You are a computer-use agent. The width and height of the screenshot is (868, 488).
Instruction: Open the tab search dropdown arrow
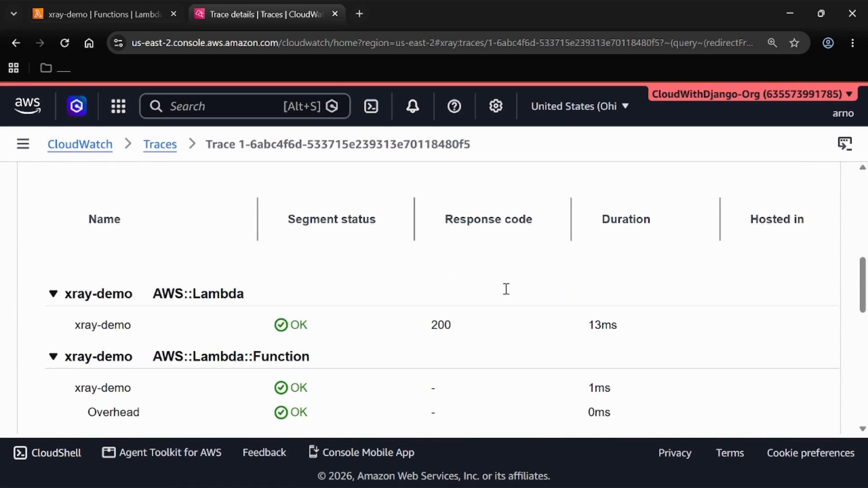pyautogui.click(x=14, y=14)
